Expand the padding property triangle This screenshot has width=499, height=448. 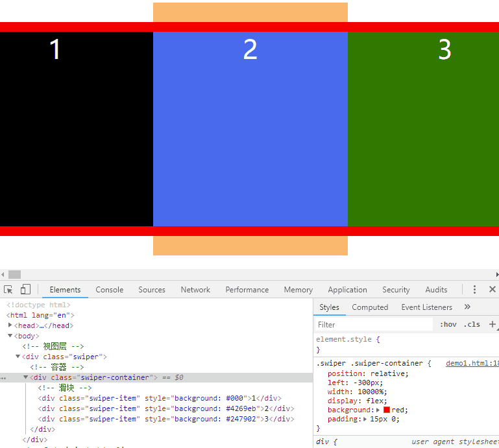pos(365,419)
